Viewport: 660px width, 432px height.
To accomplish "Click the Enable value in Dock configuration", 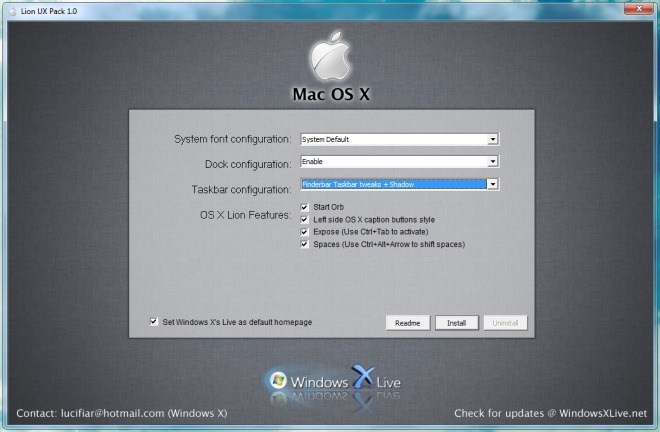I will tap(312, 162).
